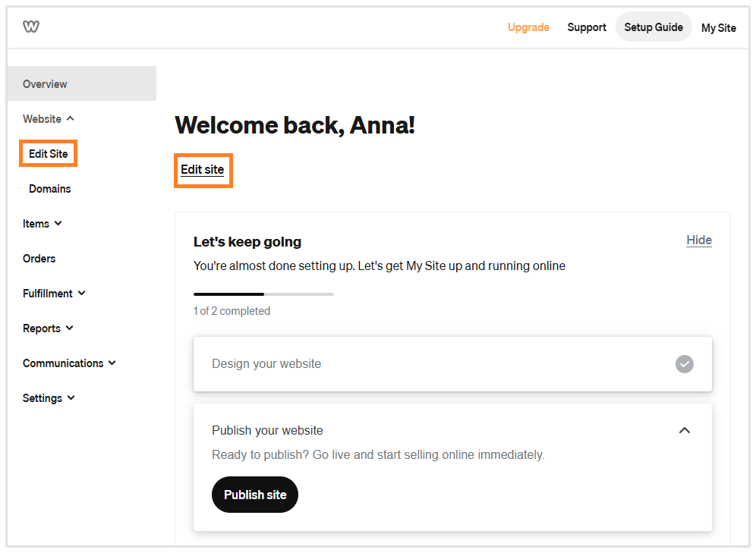The image size is (756, 553).
Task: Click the Publish site button
Action: (x=254, y=494)
